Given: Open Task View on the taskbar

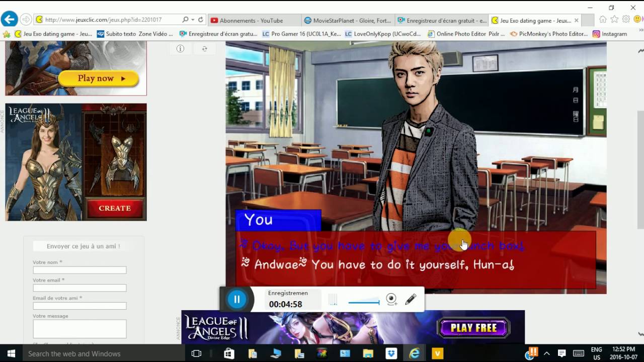Looking at the screenshot, I should point(196,353).
